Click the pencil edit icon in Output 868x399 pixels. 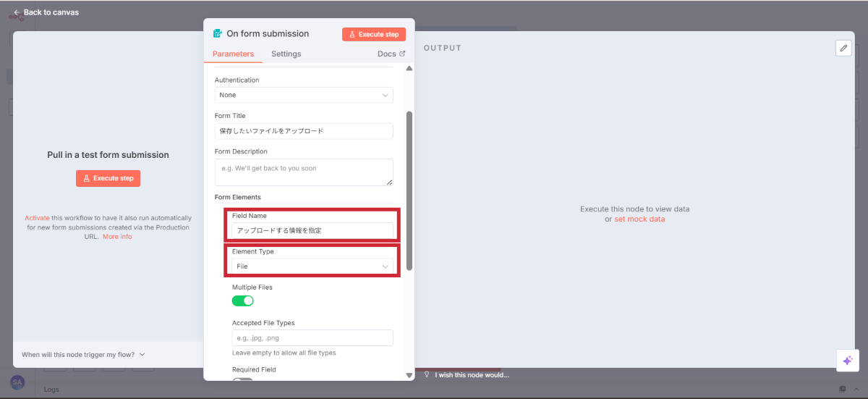(x=843, y=48)
